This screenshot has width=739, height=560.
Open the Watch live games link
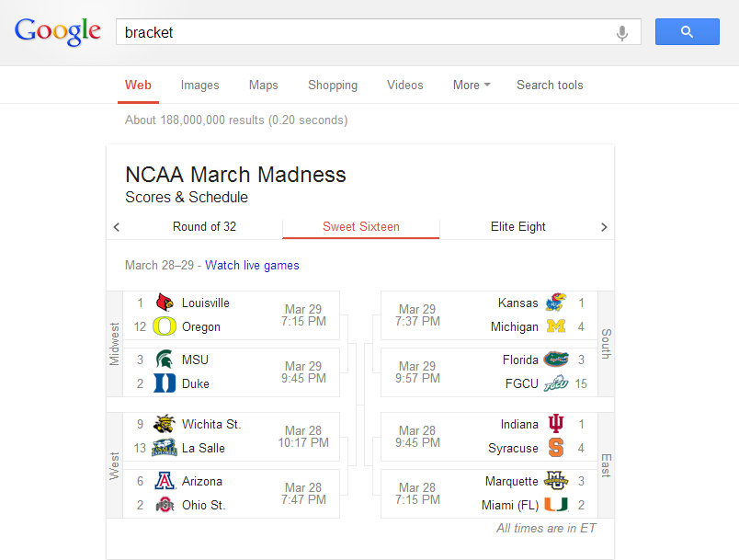[252, 266]
